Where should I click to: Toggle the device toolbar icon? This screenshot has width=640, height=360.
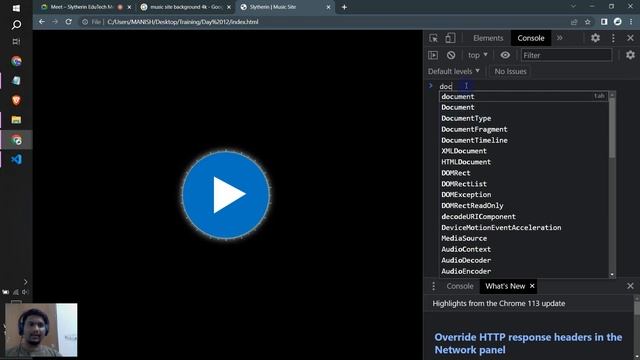(450, 38)
